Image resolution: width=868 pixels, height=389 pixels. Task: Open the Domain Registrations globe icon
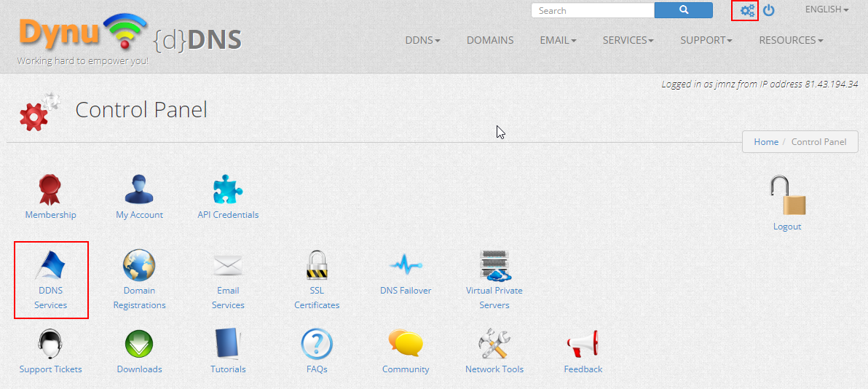[x=139, y=265]
